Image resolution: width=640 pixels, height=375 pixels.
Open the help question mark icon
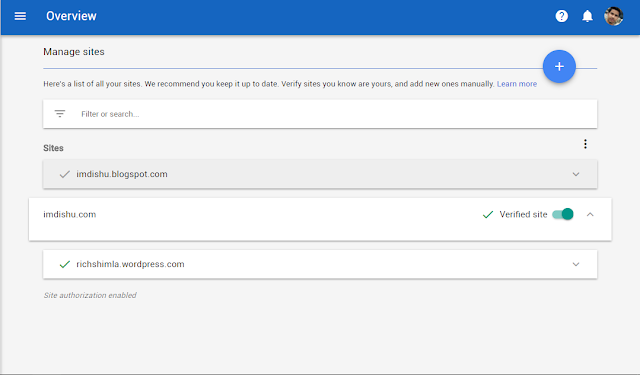[562, 16]
